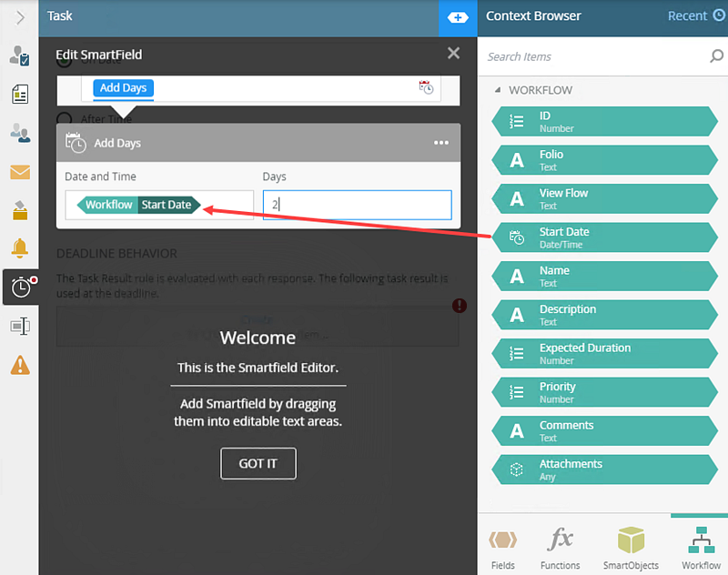Screen dimensions: 728x575
Task: Click the red error indicator icon
Action: 460,306
